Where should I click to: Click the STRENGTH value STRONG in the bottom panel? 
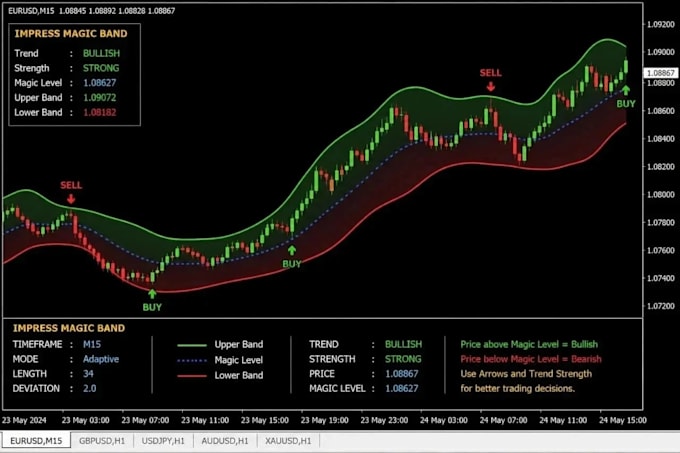[x=403, y=359]
